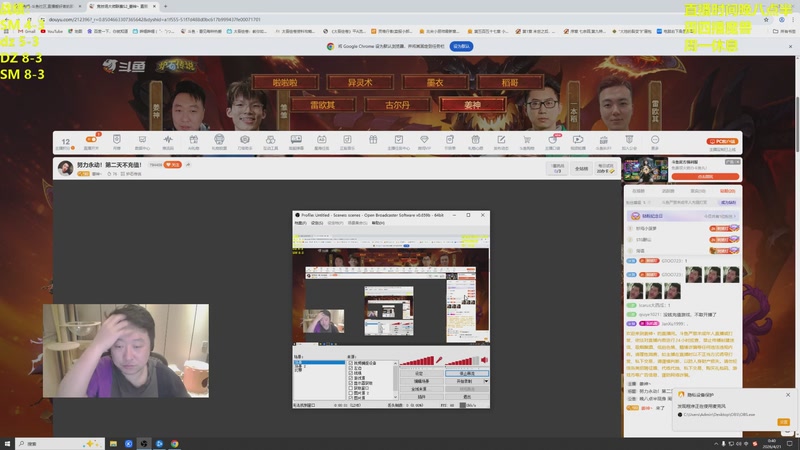Viewport: 800px width, 450px height.
Task: Select the 古尔丹 banner button
Action: pos(397,105)
